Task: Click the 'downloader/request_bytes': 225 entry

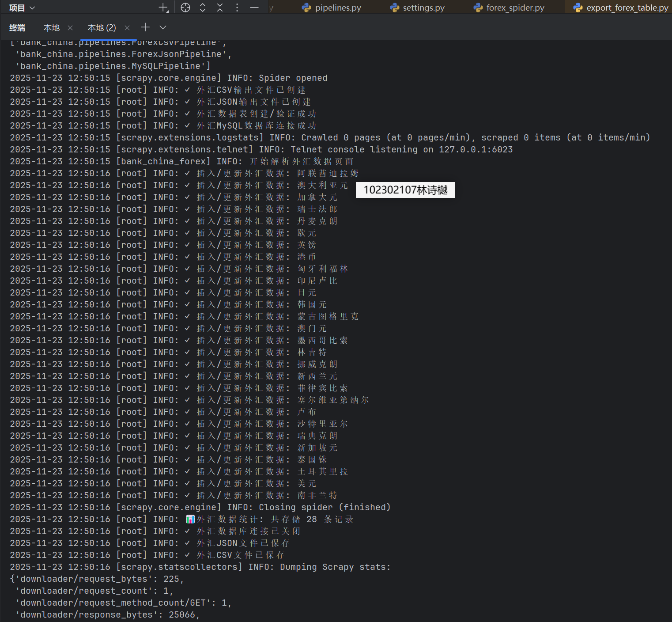Action: [x=97, y=579]
